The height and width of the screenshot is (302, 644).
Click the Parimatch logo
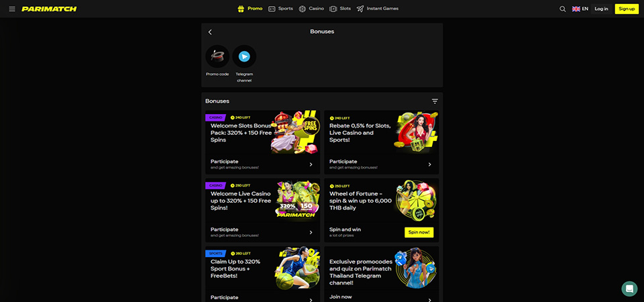pos(49,9)
